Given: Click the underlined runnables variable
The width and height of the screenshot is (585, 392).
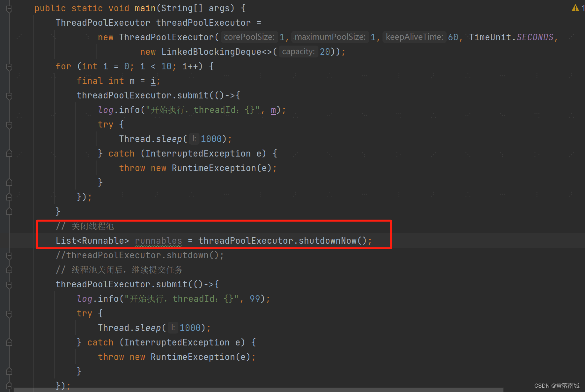Looking at the screenshot, I should point(159,241).
